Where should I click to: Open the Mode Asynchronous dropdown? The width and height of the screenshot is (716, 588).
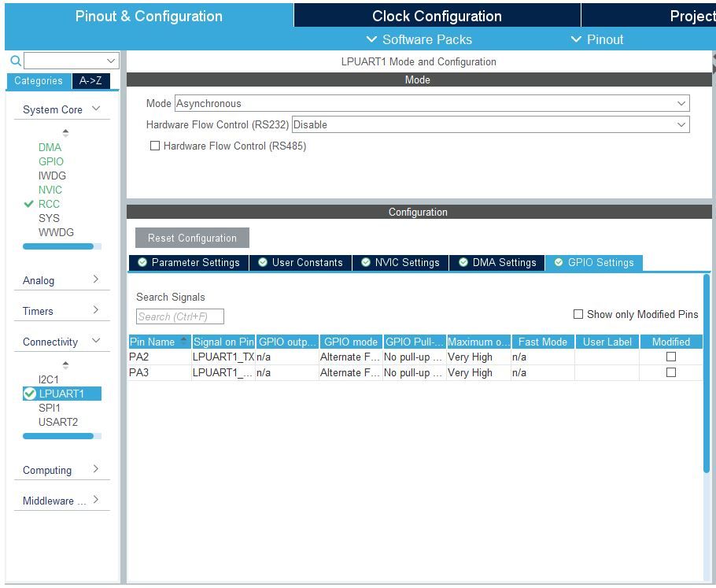432,103
